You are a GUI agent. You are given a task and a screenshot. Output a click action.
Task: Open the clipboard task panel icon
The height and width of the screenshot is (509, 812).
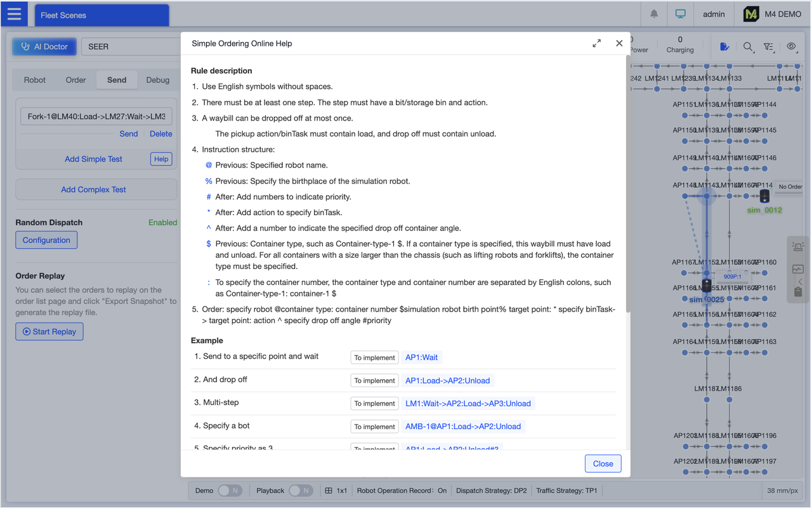[x=798, y=291]
